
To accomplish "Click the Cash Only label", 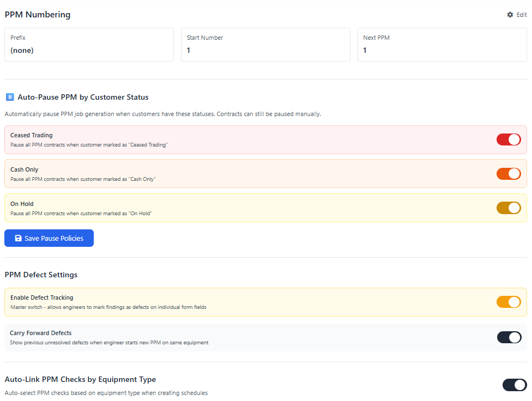I will pyautogui.click(x=25, y=169).
